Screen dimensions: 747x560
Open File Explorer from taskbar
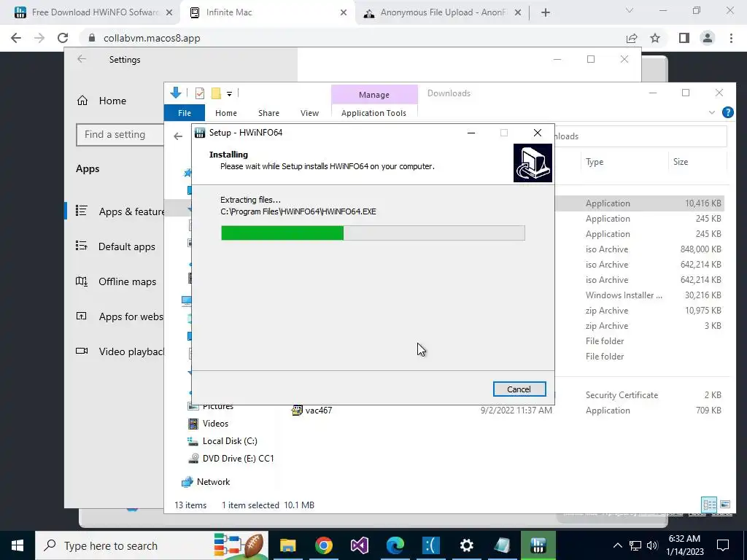pos(287,545)
